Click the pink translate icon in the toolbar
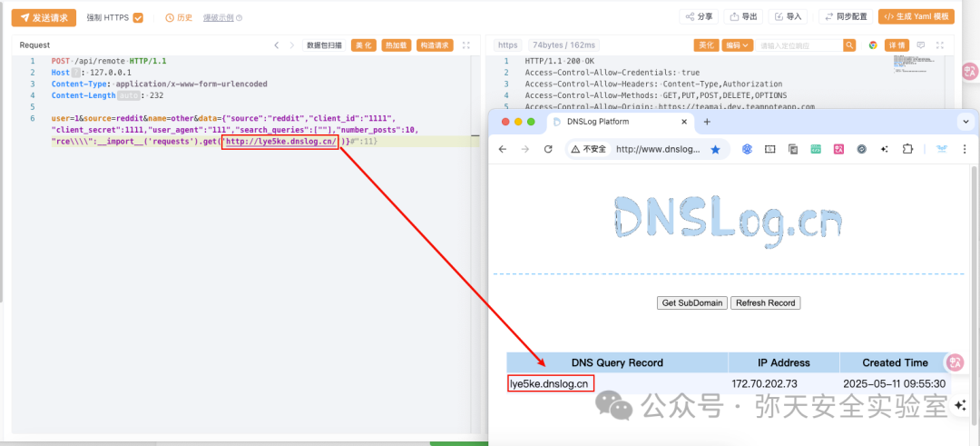 pos(839,149)
